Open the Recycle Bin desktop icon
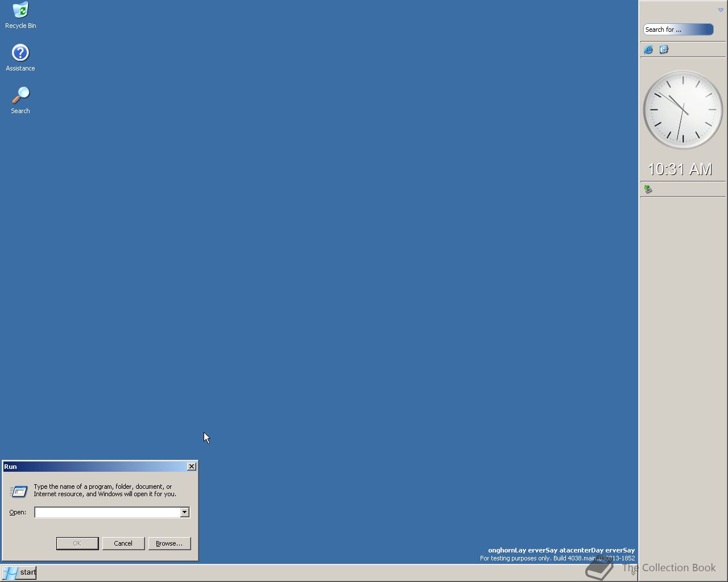This screenshot has height=582, width=728. [20, 15]
